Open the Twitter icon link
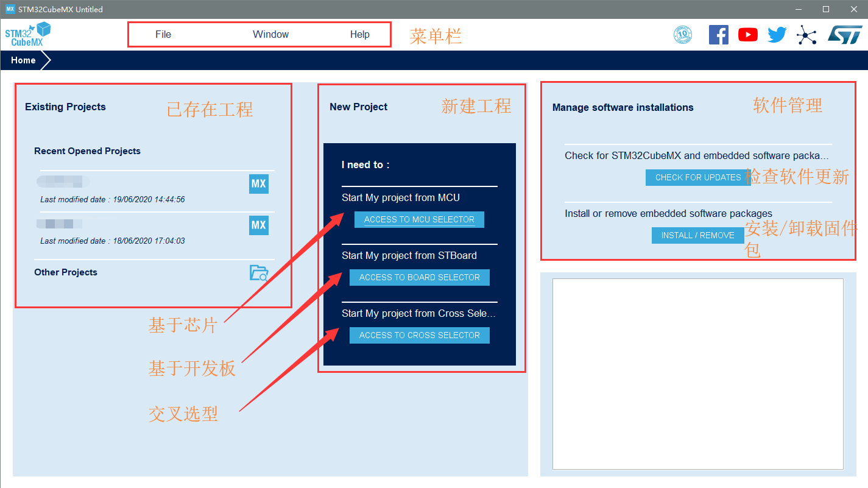 click(x=777, y=35)
